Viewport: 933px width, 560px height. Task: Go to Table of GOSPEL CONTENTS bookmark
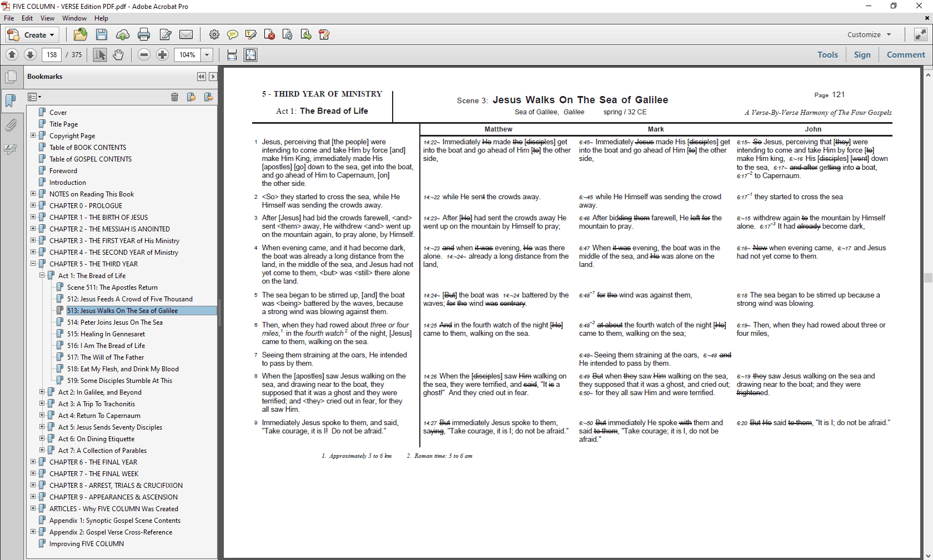(91, 159)
